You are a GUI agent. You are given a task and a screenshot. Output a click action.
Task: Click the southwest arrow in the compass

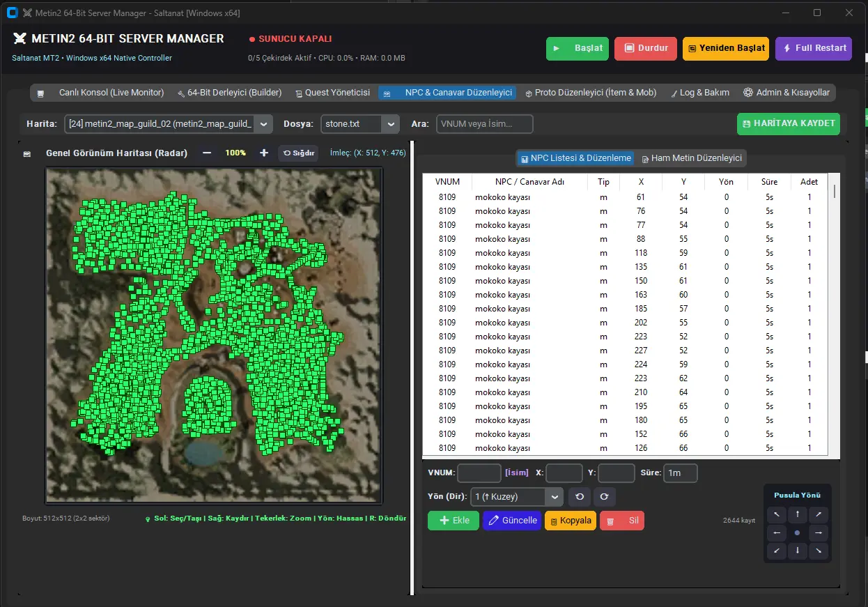pyautogui.click(x=776, y=551)
